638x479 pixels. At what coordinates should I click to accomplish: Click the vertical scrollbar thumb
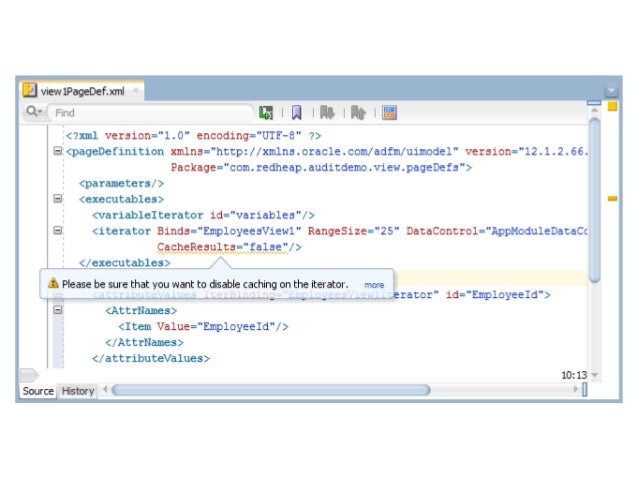(x=594, y=199)
